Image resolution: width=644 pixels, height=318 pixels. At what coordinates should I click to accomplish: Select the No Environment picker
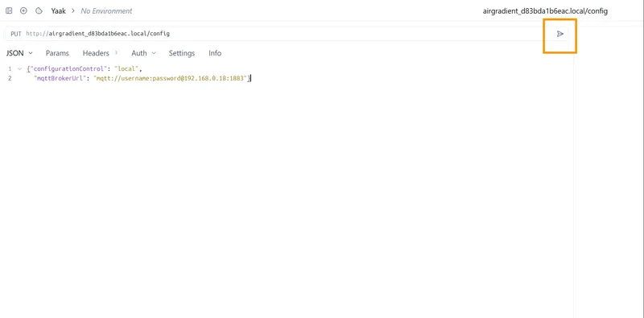[x=106, y=11]
